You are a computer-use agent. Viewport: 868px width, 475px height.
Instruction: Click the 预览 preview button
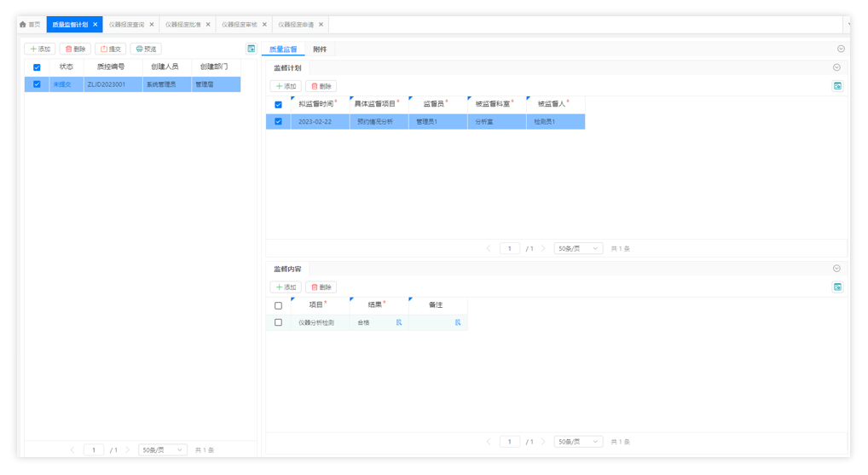click(146, 49)
